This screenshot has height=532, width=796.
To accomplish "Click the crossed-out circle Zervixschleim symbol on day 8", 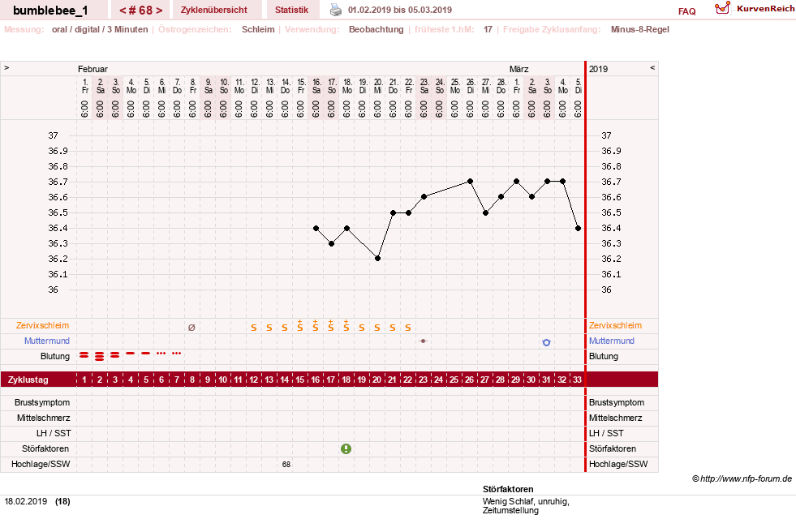I will click(191, 328).
